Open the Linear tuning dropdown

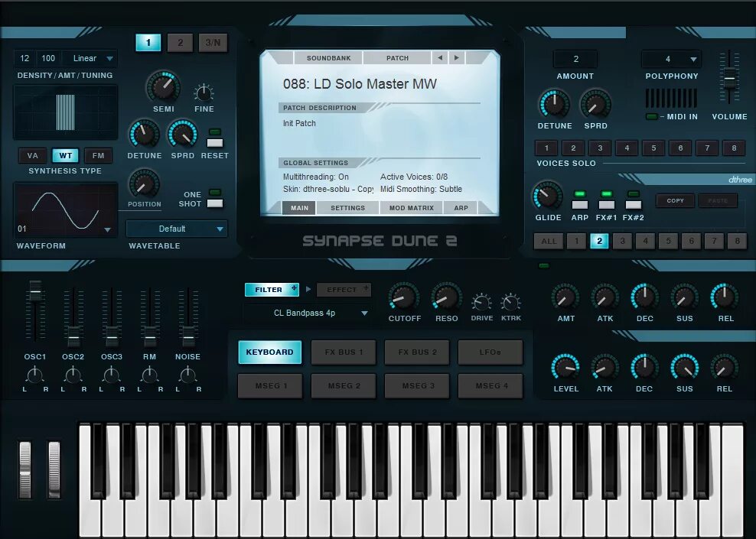90,58
